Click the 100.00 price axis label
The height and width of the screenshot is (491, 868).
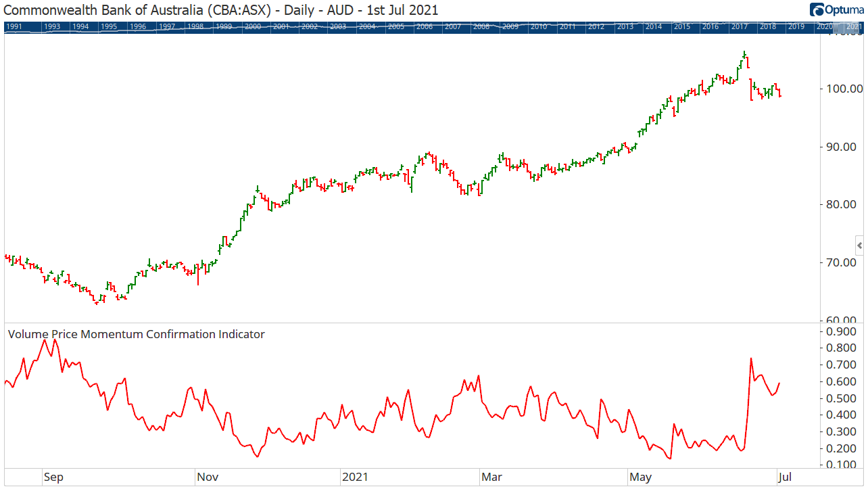[844, 89]
